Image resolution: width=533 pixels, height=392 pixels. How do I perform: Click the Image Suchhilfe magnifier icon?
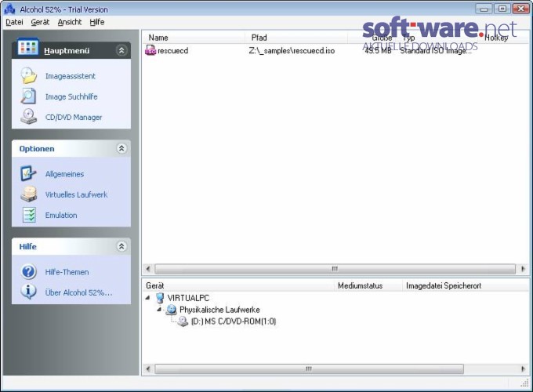[x=28, y=96]
